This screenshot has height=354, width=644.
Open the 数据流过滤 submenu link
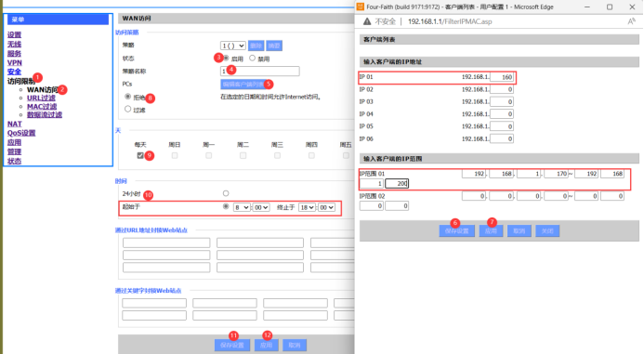click(45, 114)
